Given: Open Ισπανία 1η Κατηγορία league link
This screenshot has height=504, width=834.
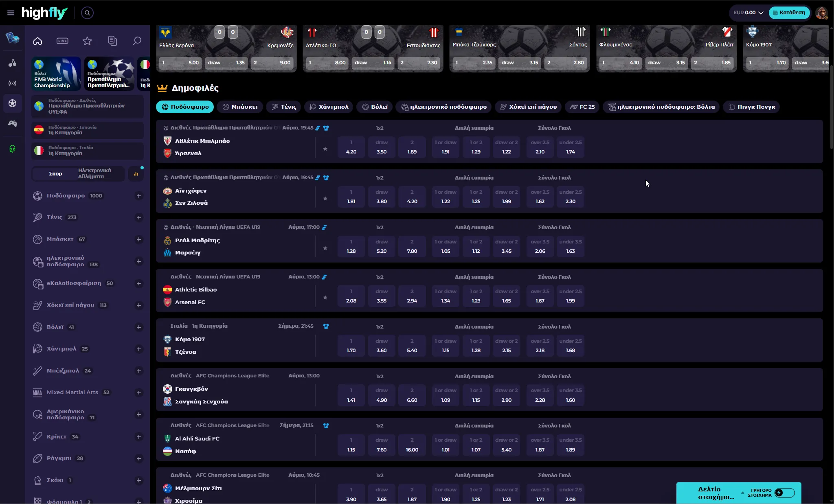Looking at the screenshot, I should click(88, 130).
